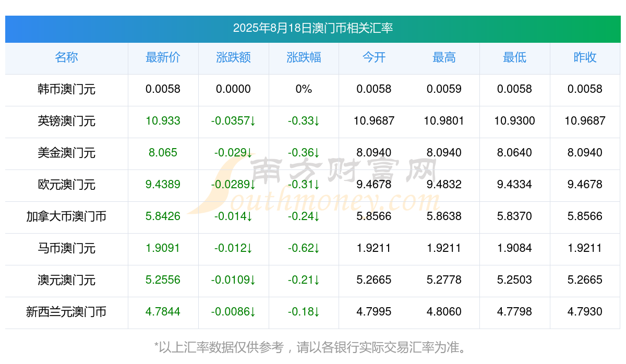Click change amount -0.0357↓

tap(233, 121)
